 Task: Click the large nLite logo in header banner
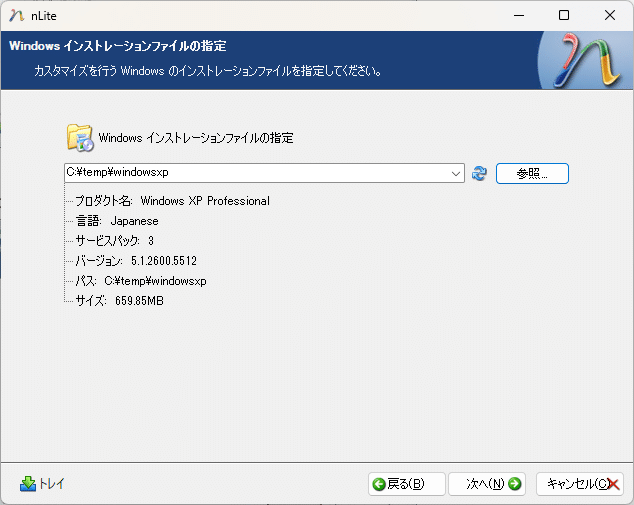(x=586, y=61)
